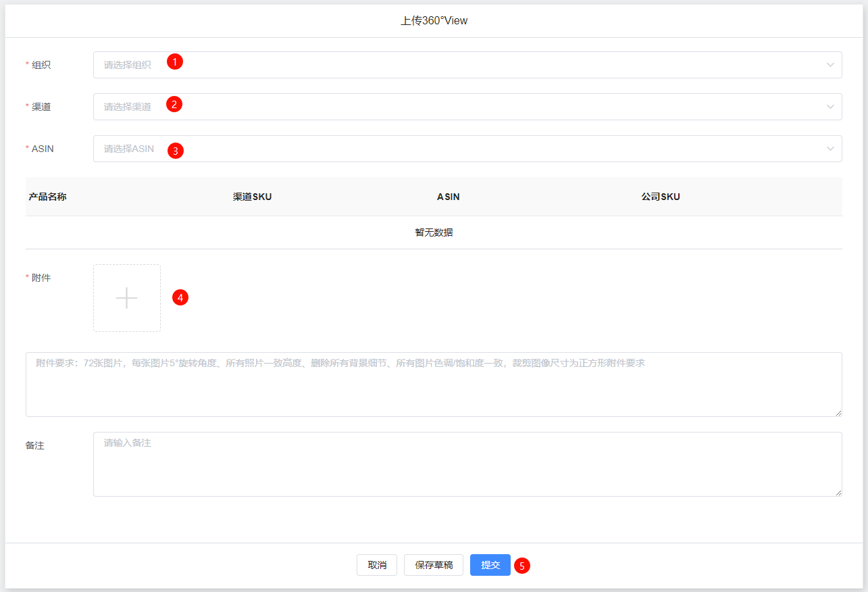Submit the form with 提交 button
868x592 pixels.
(x=490, y=565)
